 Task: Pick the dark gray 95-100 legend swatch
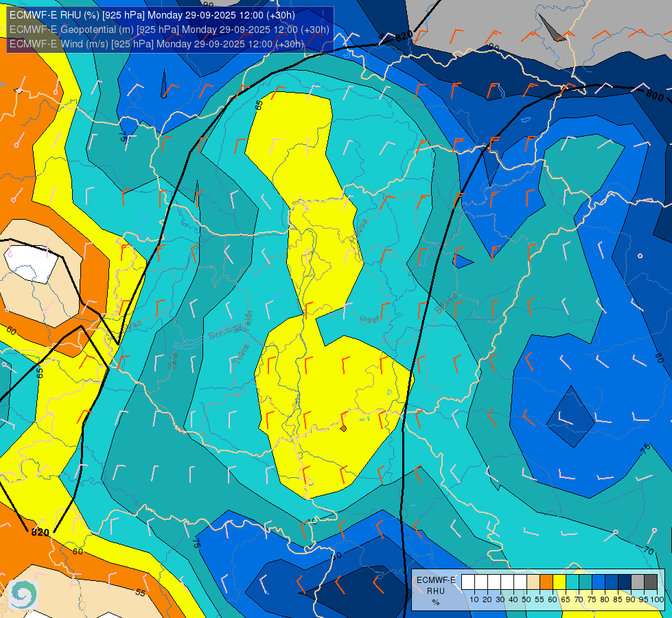[x=651, y=582]
